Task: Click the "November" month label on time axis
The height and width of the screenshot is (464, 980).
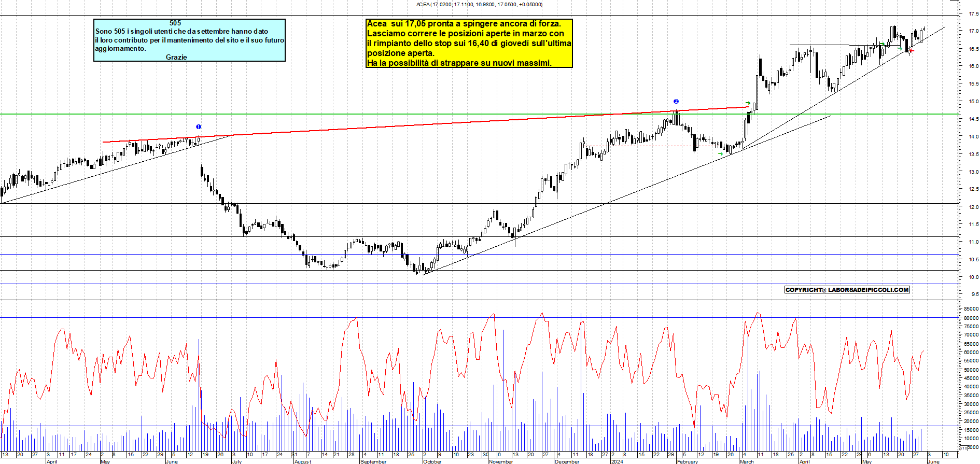Action: (501, 461)
